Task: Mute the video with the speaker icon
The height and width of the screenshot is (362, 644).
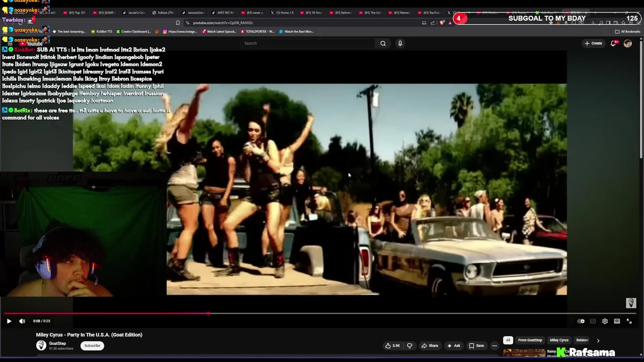Action: (x=22, y=321)
